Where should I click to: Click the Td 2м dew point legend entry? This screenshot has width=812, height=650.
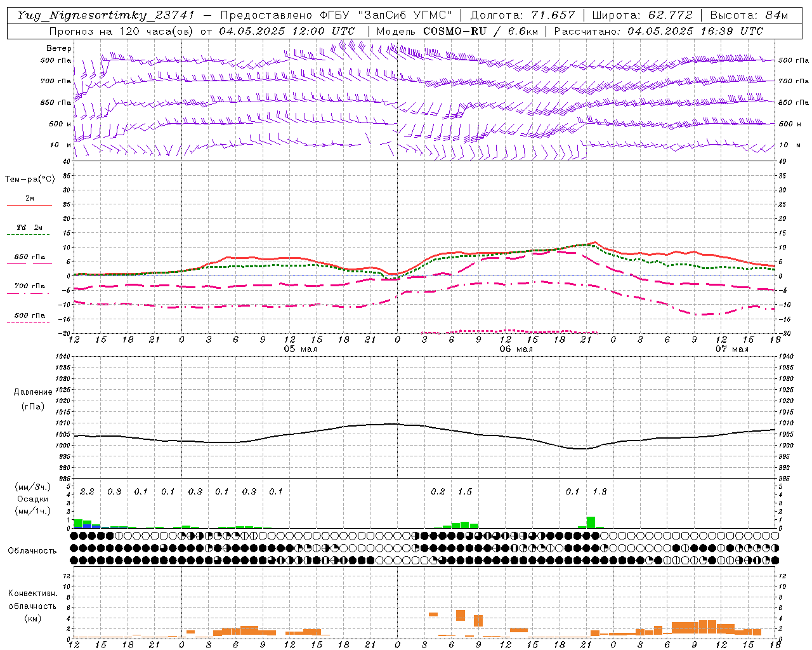[30, 227]
